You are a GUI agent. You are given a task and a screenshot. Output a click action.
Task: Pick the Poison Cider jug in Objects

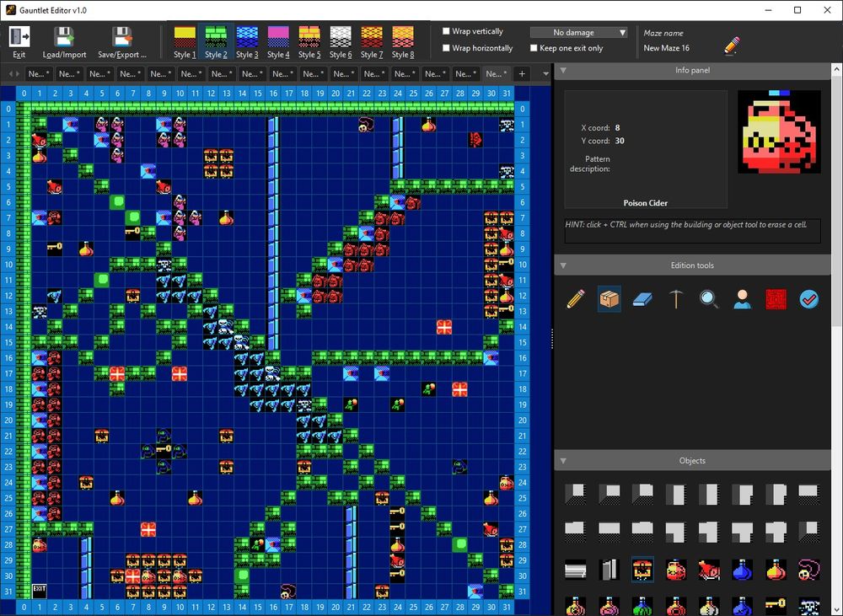click(676, 570)
